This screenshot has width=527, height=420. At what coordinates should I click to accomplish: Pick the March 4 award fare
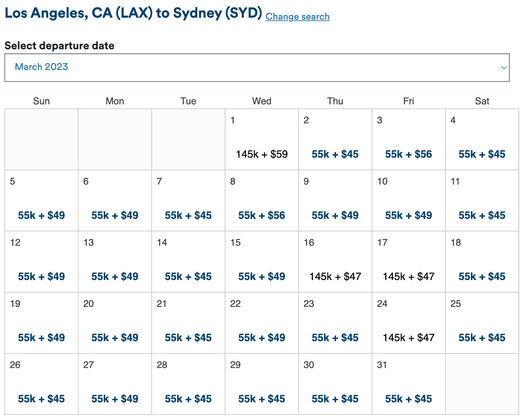(x=482, y=154)
